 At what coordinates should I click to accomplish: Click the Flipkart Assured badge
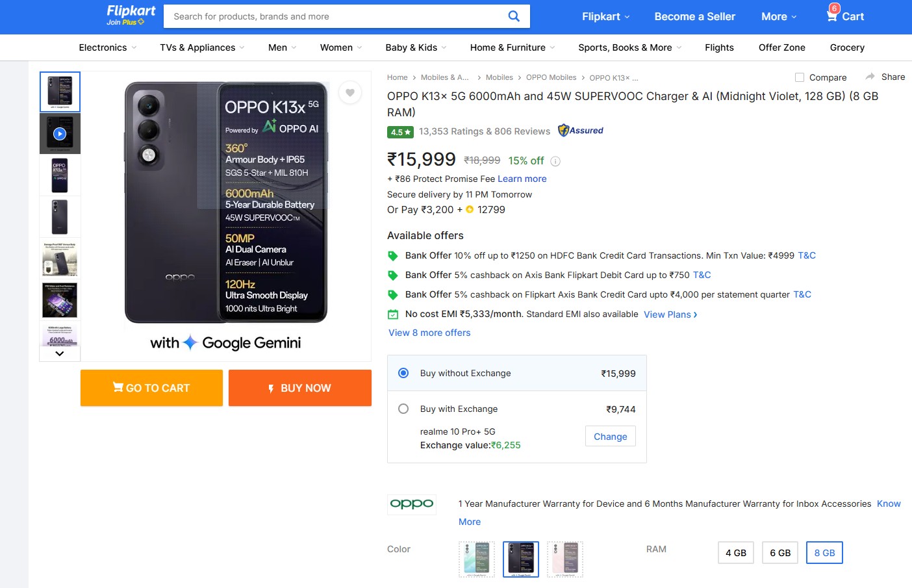pyautogui.click(x=581, y=131)
